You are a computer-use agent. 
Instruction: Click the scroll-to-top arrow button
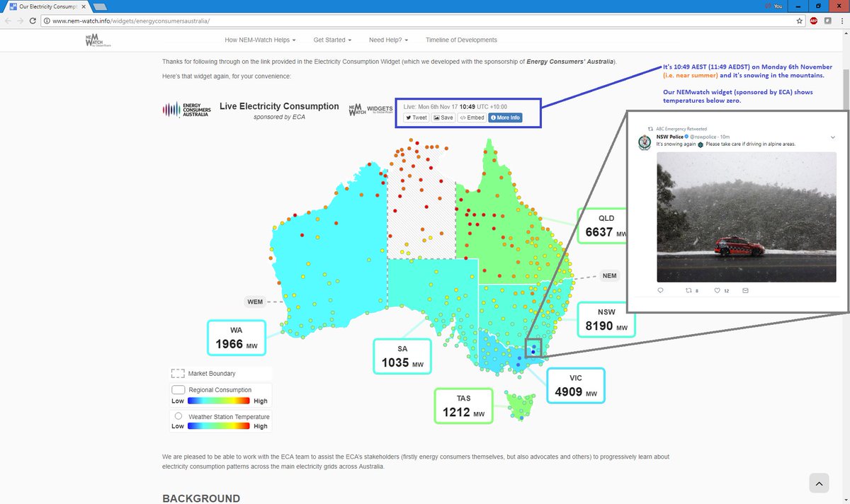pyautogui.click(x=819, y=483)
